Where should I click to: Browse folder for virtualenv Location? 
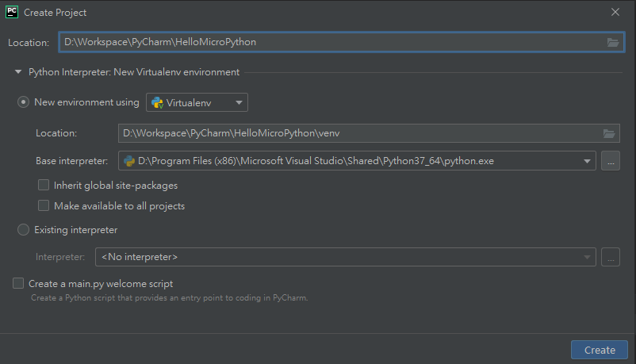tap(608, 133)
